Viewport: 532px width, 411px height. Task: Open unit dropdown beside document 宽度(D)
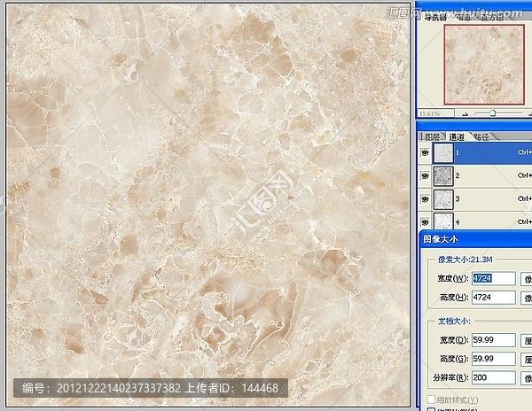click(526, 340)
